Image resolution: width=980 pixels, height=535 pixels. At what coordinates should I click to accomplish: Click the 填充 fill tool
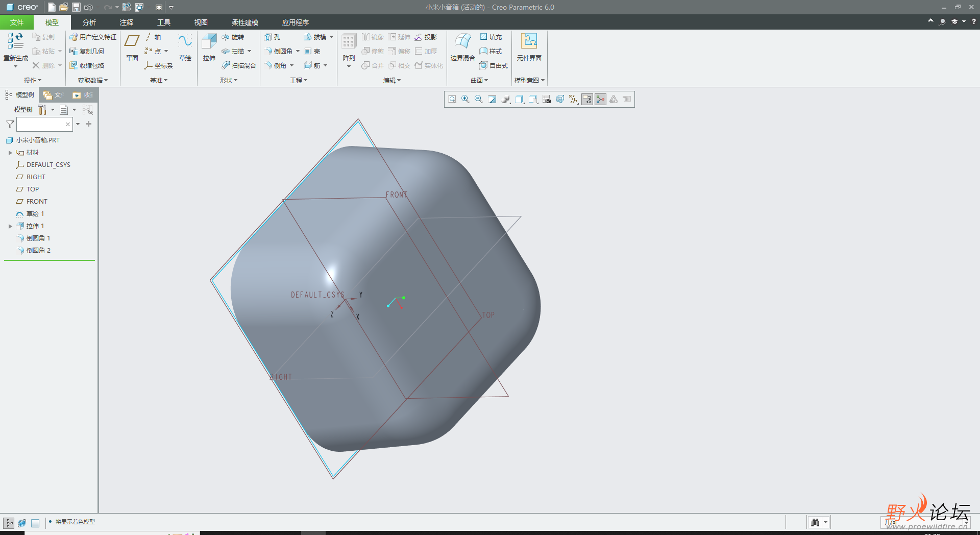pos(491,37)
